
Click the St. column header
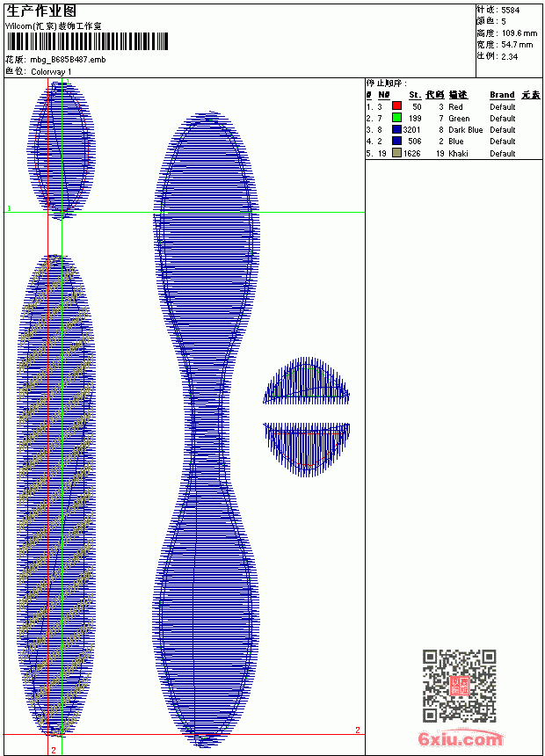415,95
